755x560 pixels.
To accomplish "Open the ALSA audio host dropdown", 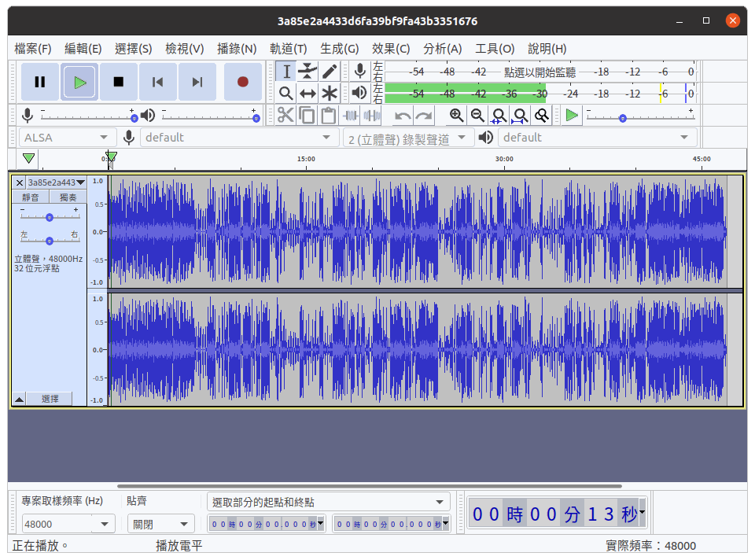I will (67, 138).
